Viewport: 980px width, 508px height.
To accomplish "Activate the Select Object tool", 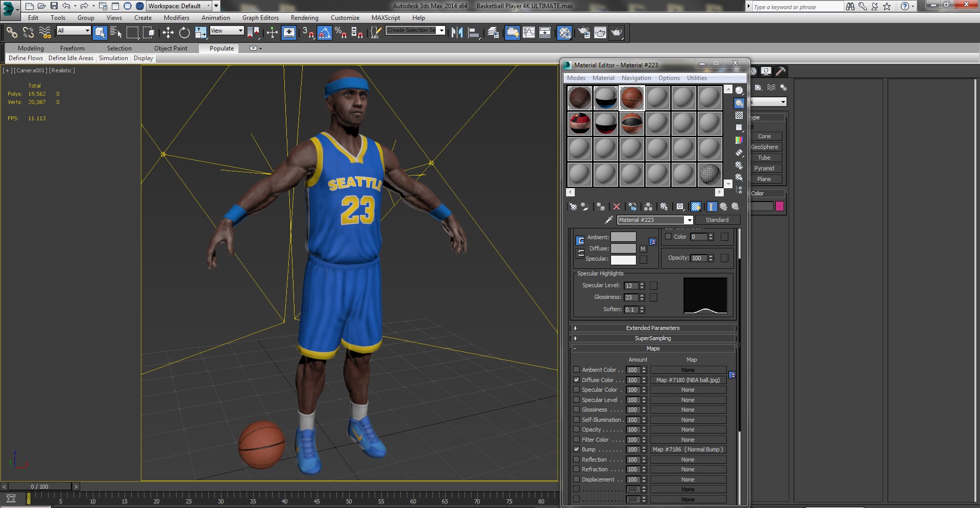I will (100, 33).
